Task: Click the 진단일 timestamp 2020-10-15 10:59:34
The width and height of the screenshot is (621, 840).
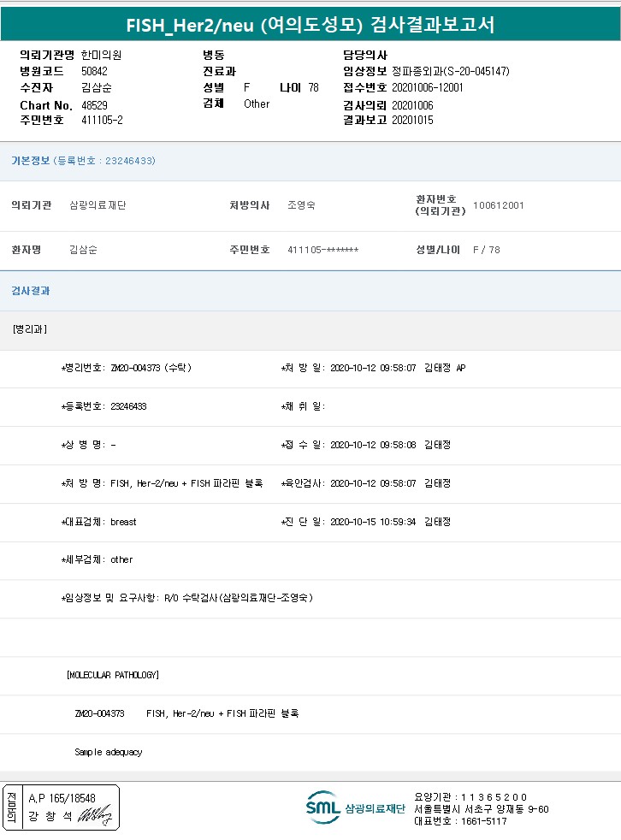Action: (x=372, y=521)
